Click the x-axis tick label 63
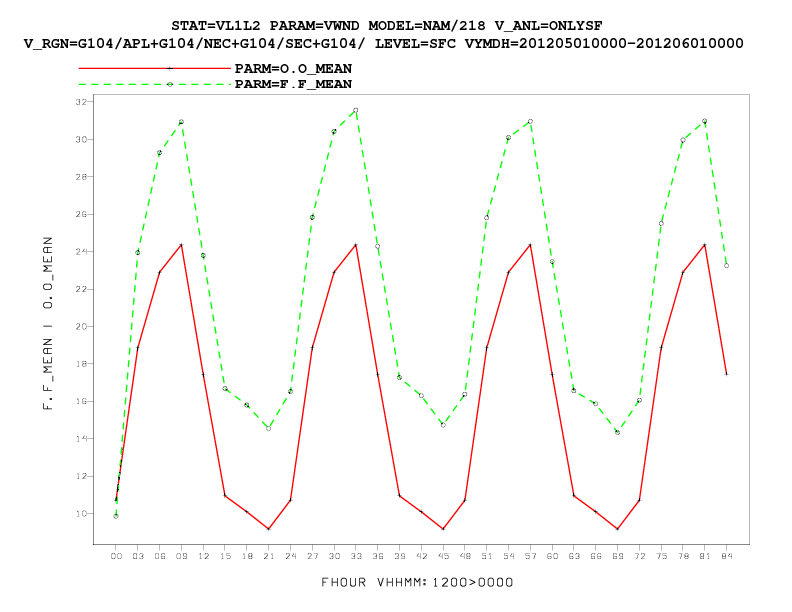This screenshot has width=792, height=612. 574,556
